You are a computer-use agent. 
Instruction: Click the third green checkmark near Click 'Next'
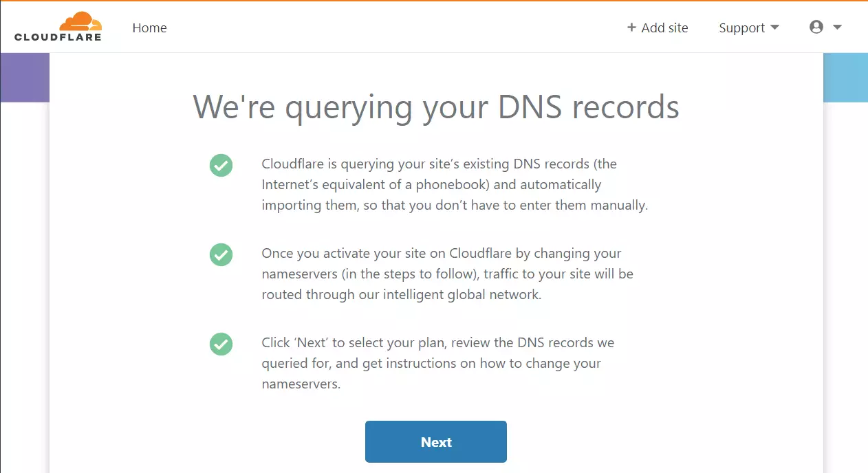tap(221, 344)
